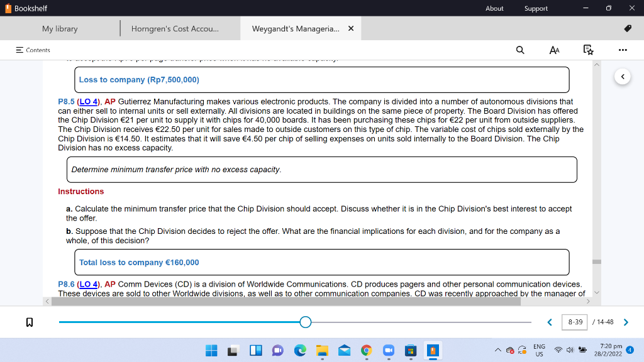Screen dimensions: 644x362
Task: Switch to My library tab
Action: click(60, 29)
